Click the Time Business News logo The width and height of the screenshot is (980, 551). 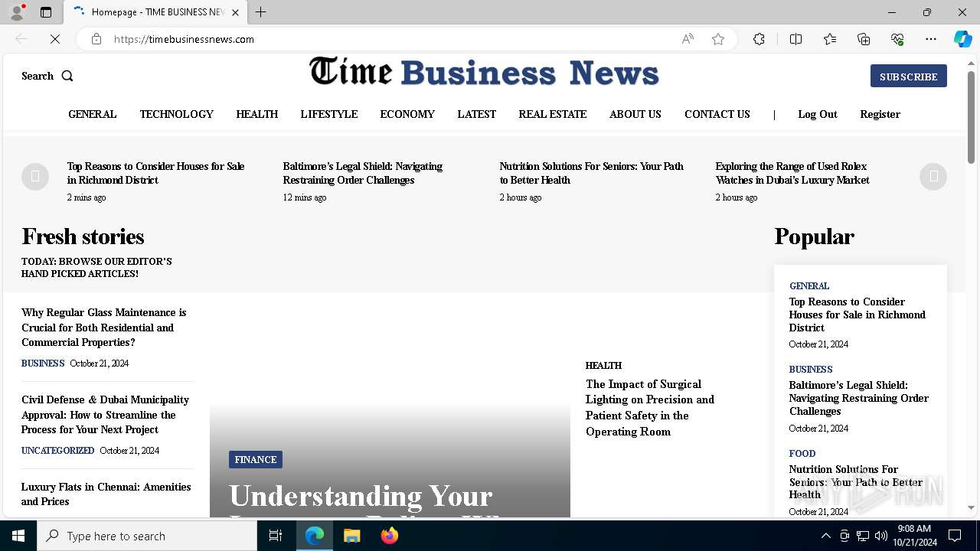tap(484, 72)
